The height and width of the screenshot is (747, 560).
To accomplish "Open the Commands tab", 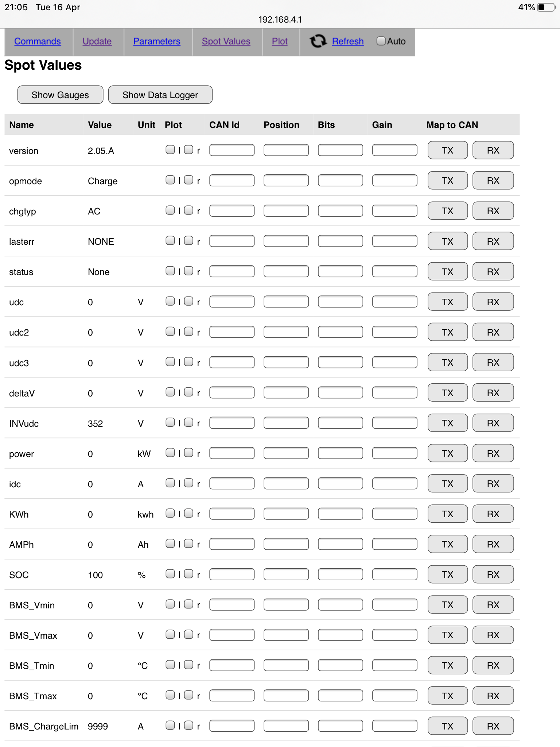I will (38, 41).
